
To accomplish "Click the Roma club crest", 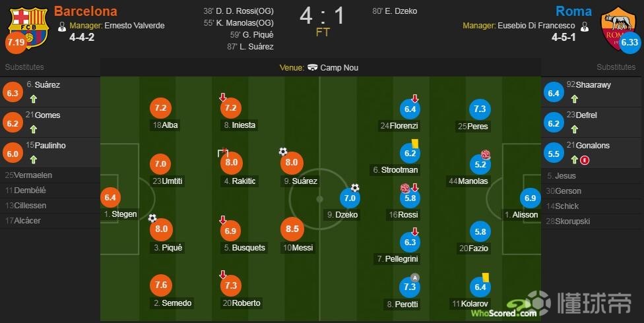I will (x=618, y=28).
